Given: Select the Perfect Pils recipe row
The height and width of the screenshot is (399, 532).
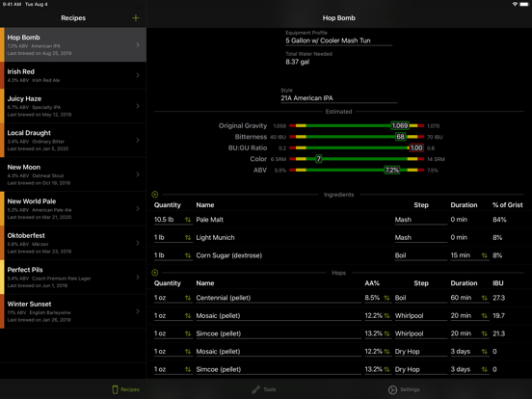Looking at the screenshot, I should pyautogui.click(x=73, y=278).
